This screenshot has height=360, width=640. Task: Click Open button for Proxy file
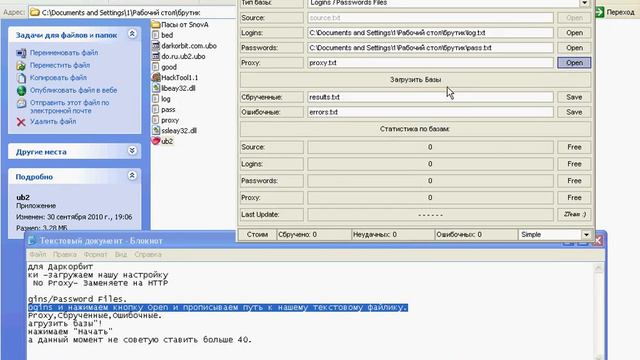coord(574,63)
